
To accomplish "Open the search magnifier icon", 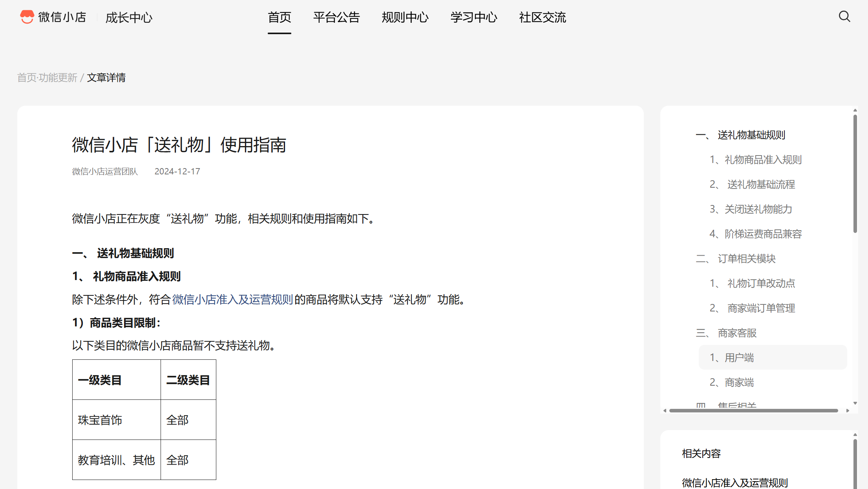I will point(844,16).
